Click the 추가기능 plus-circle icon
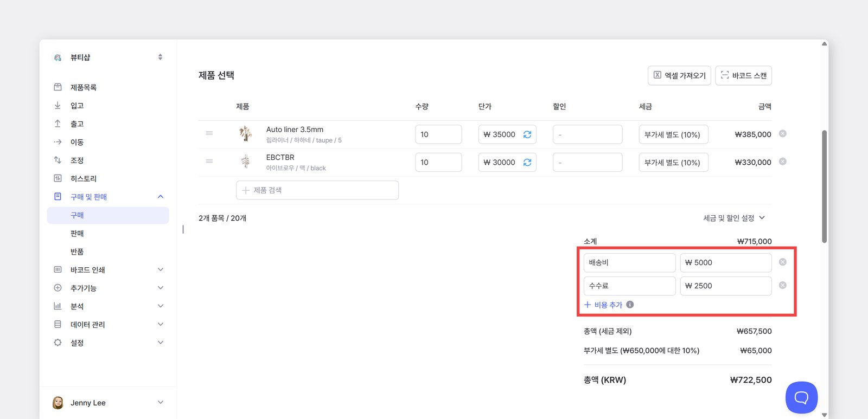 pyautogui.click(x=58, y=288)
